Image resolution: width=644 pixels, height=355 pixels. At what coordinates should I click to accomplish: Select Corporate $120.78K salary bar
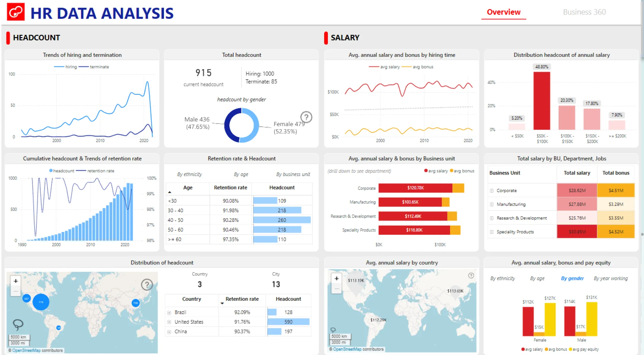(x=415, y=188)
